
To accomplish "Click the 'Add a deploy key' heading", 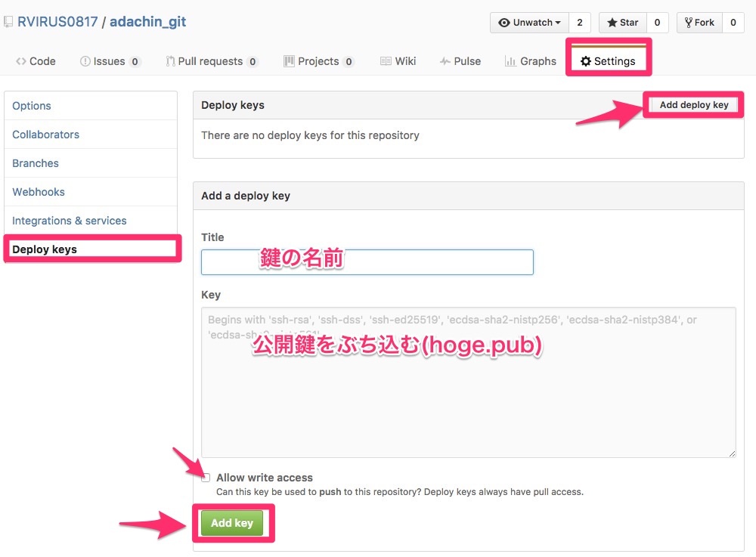I will coord(246,196).
